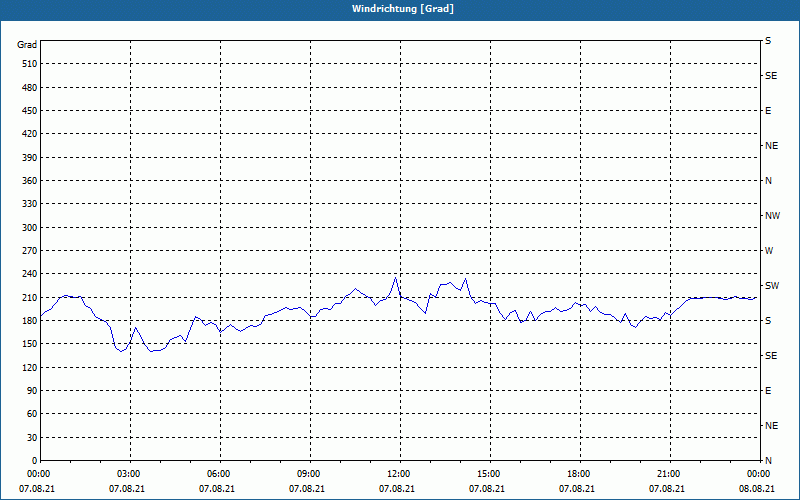The height and width of the screenshot is (500, 800).
Task: Click the 'E' compass label on the 450 gridline
Action: [x=768, y=111]
